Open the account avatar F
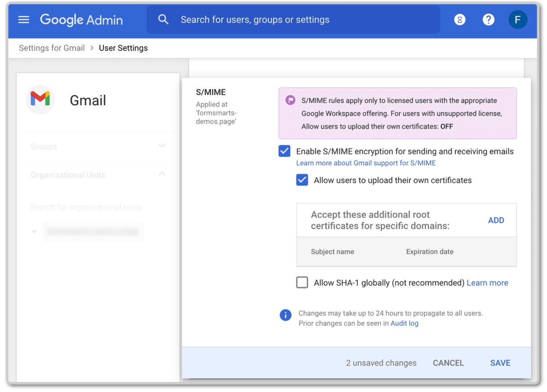 tap(518, 20)
